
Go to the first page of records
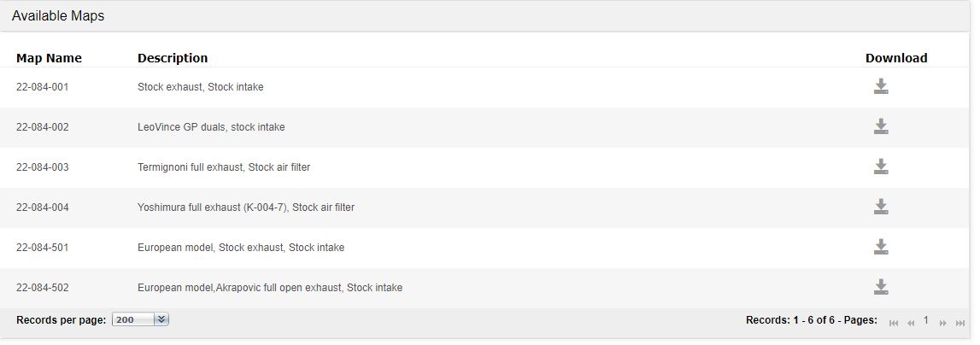(894, 323)
